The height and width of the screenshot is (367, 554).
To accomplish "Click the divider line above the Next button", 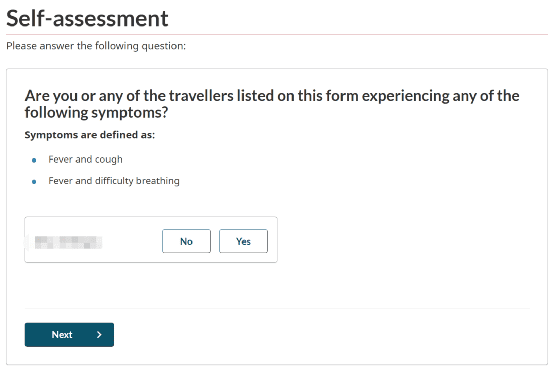I will click(x=277, y=308).
